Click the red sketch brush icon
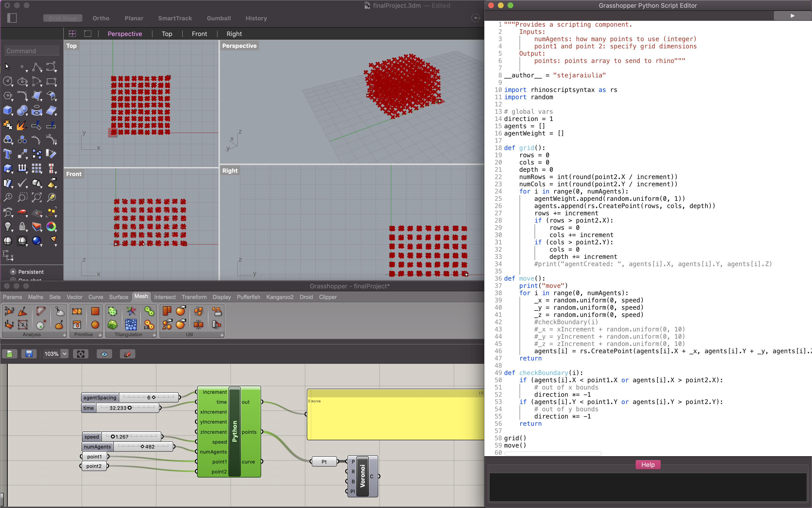Image resolution: width=812 pixels, height=508 pixels. [127, 354]
